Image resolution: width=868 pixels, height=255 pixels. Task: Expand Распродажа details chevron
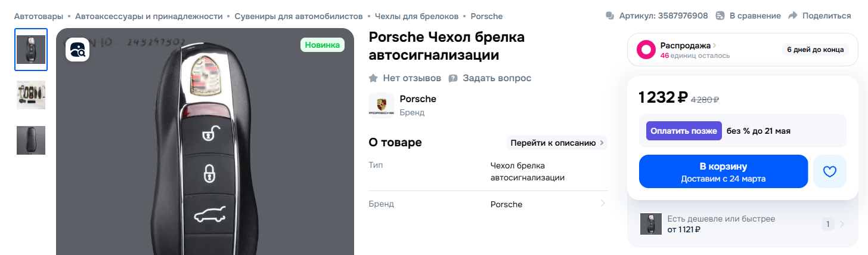(714, 45)
